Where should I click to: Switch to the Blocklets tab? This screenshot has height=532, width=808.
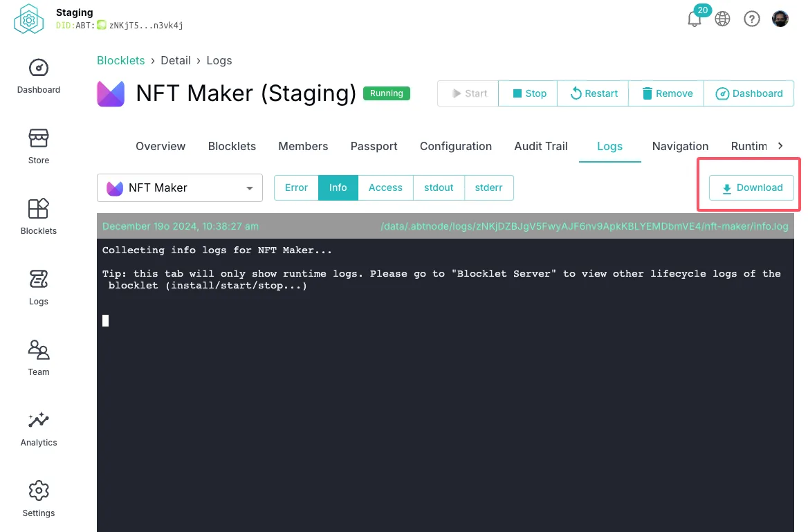[x=232, y=147]
